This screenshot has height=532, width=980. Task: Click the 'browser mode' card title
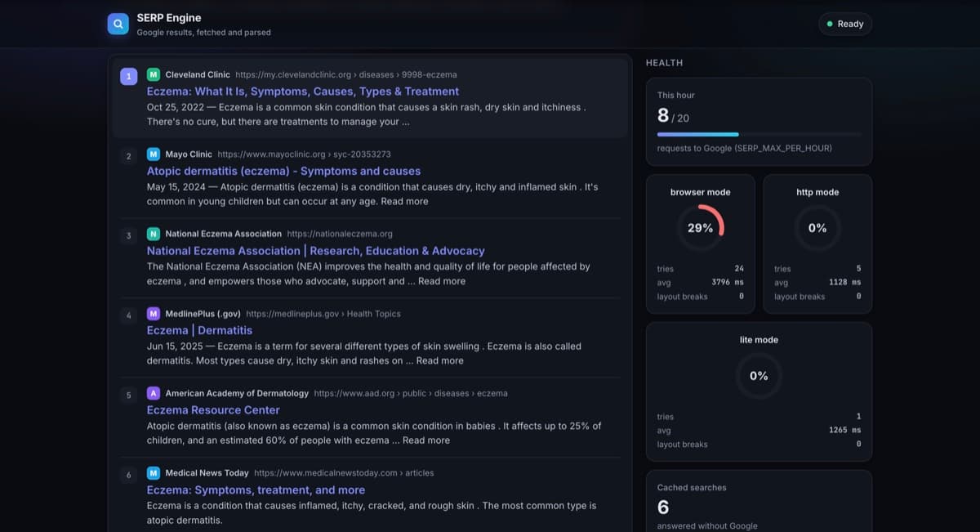[701, 192]
